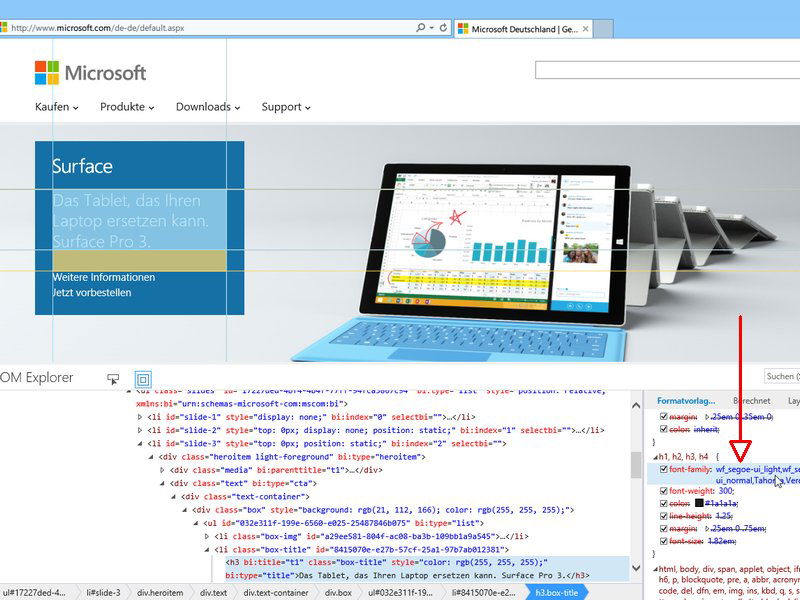Uncheck the font-family property checkbox
Image resolution: width=800 pixels, height=600 pixels.
663,469
